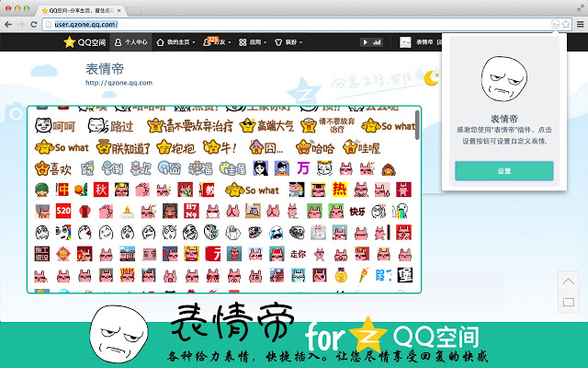The width and height of the screenshot is (588, 368).
Task: Insert the 路过 cat emoticon
Action: tap(110, 126)
